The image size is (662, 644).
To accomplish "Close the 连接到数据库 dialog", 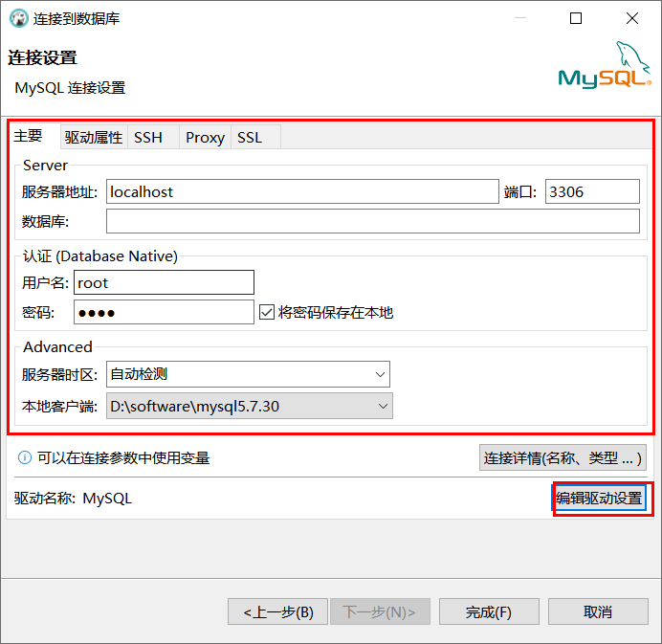I will [x=632, y=18].
